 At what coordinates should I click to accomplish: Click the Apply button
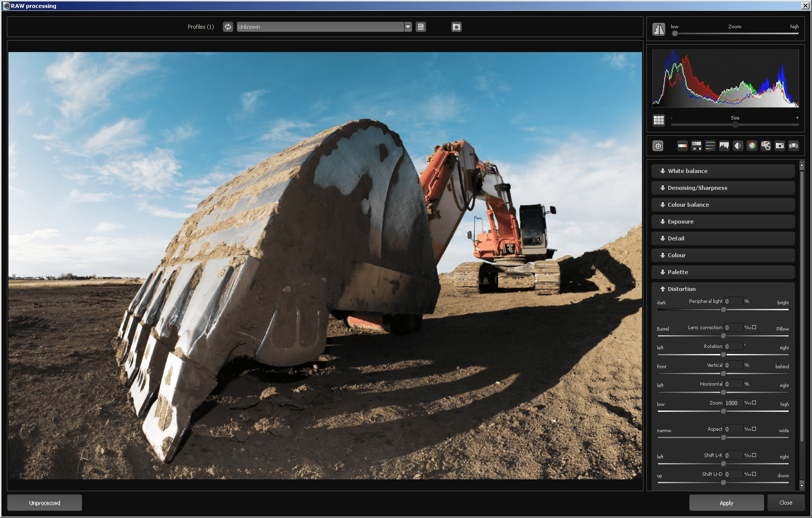click(726, 502)
